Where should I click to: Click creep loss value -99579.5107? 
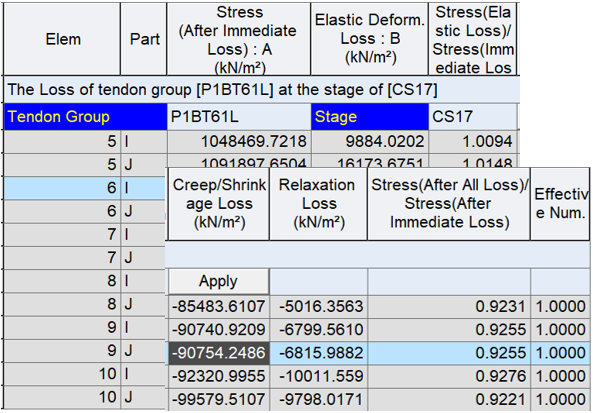(219, 399)
